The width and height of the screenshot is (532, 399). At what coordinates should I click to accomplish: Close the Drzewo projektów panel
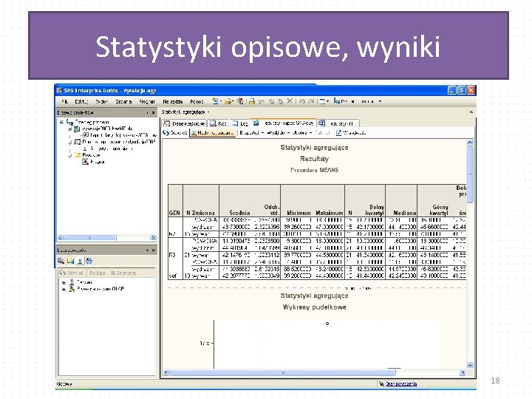tap(154, 112)
